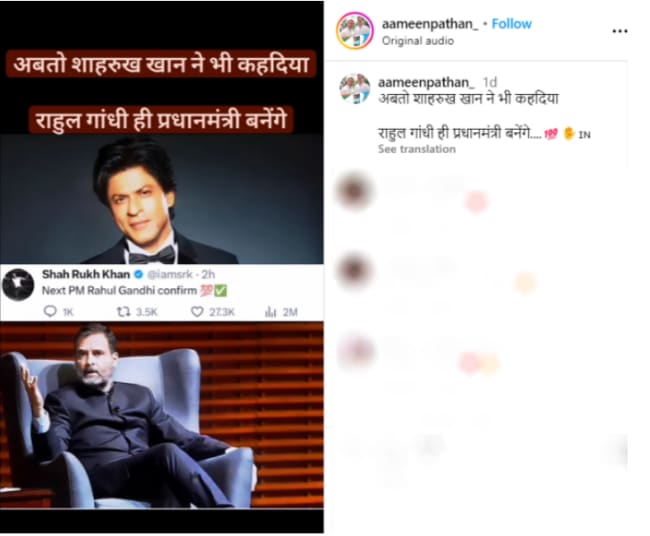Click the Shah Rukh Khan portrait image
Image resolution: width=650 pixels, height=536 pixels.
[x=162, y=199]
